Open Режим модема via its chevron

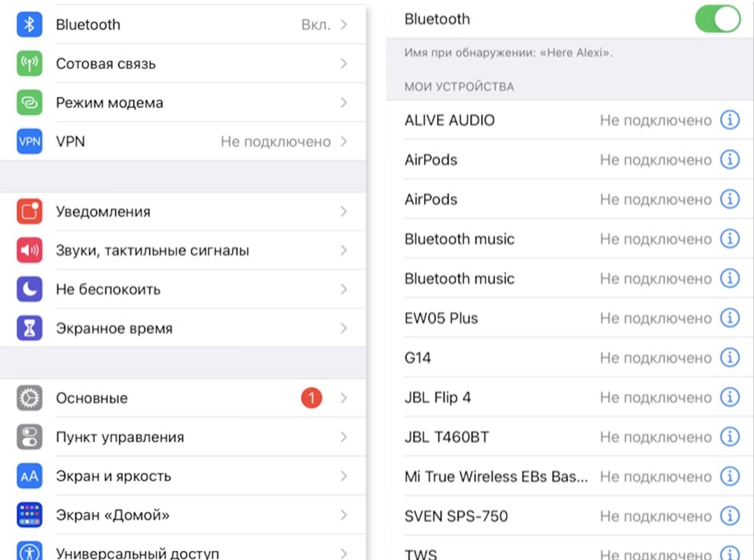(344, 102)
